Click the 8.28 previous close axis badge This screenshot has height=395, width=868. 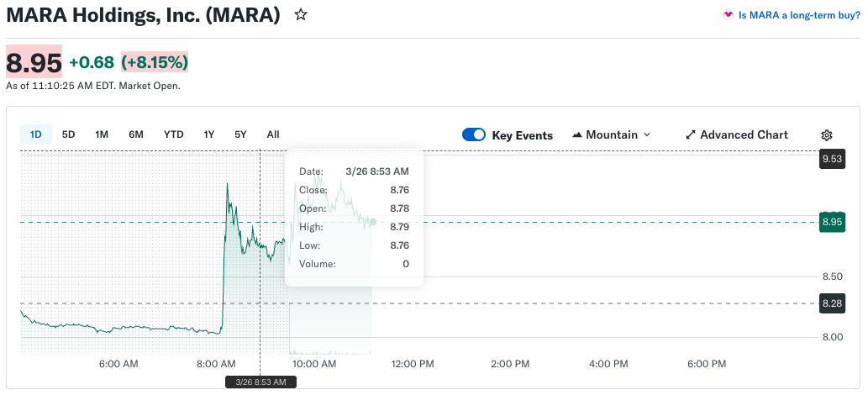click(x=832, y=303)
